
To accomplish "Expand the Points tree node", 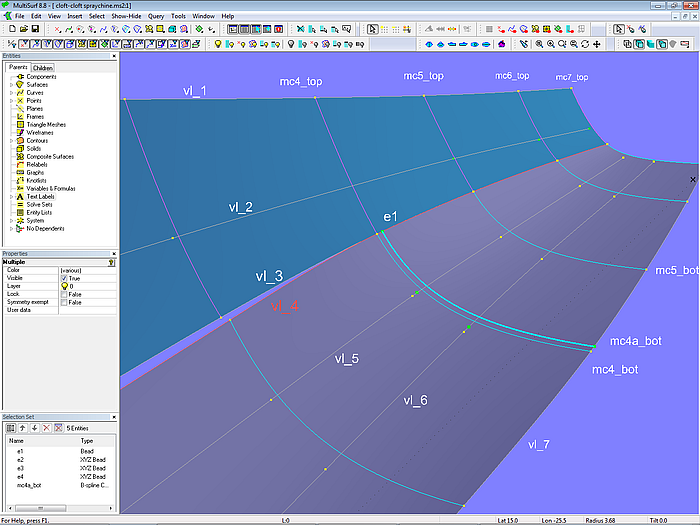I will tap(11, 101).
